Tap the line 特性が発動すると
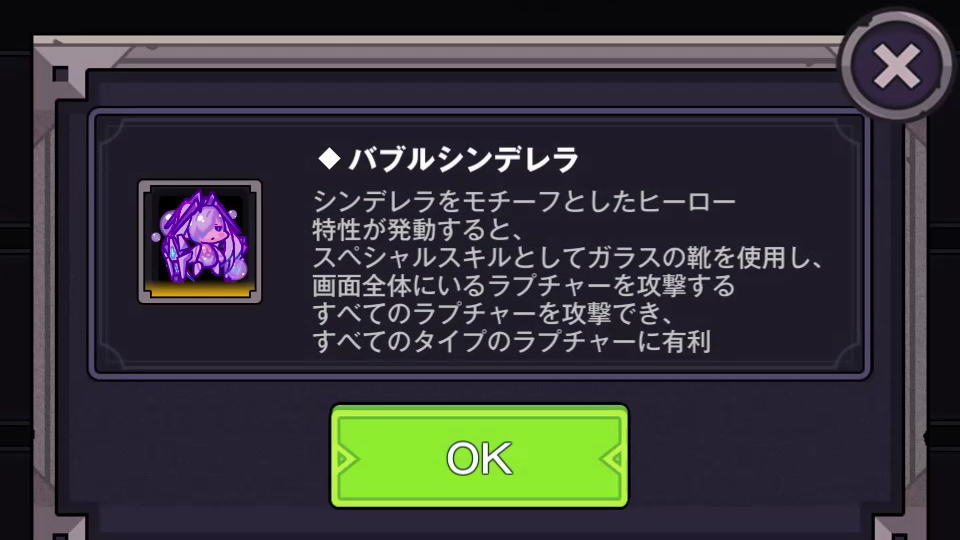 [419, 230]
